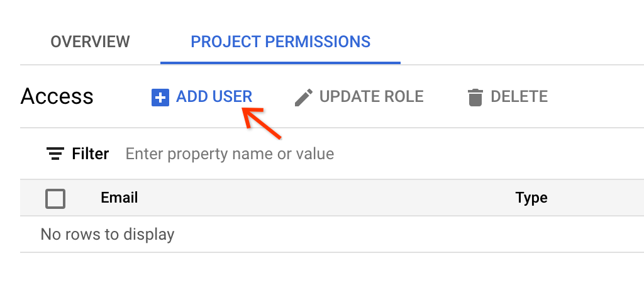
Task: Click the trash can icon beside Delete
Action: pyautogui.click(x=475, y=97)
